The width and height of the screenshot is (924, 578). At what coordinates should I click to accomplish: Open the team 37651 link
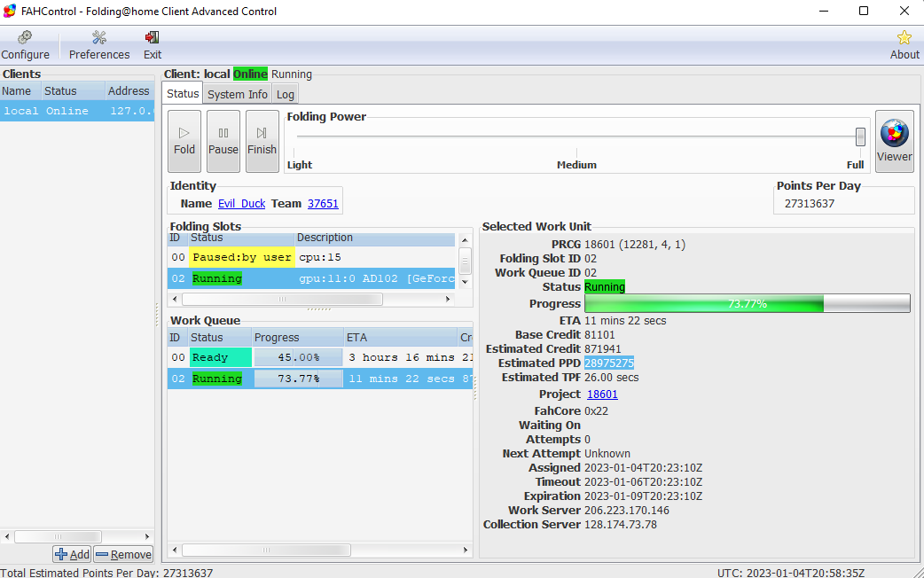click(x=323, y=203)
